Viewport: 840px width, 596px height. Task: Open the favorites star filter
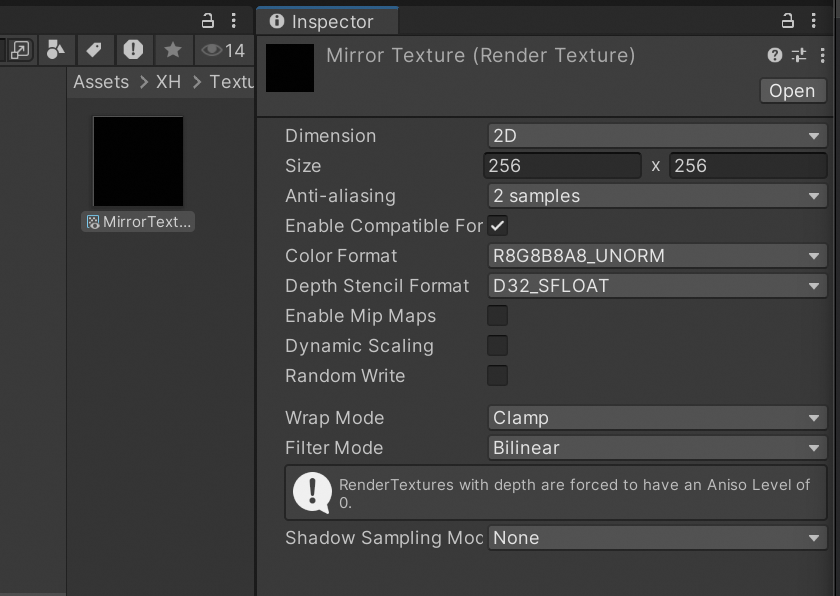click(x=172, y=50)
